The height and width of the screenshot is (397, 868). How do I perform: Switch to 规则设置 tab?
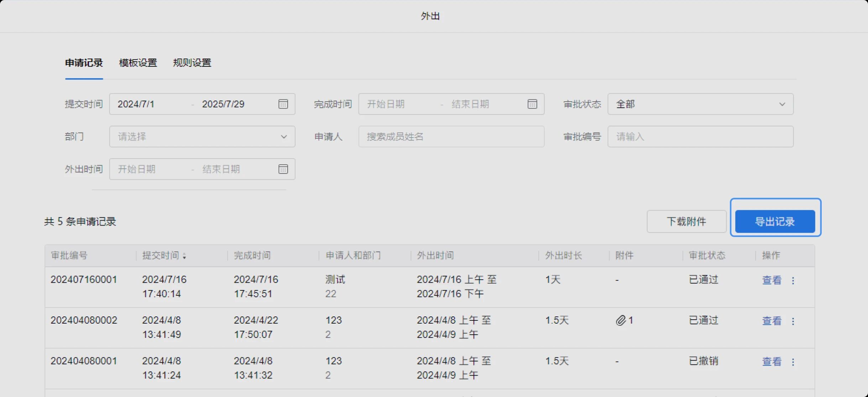[192, 63]
